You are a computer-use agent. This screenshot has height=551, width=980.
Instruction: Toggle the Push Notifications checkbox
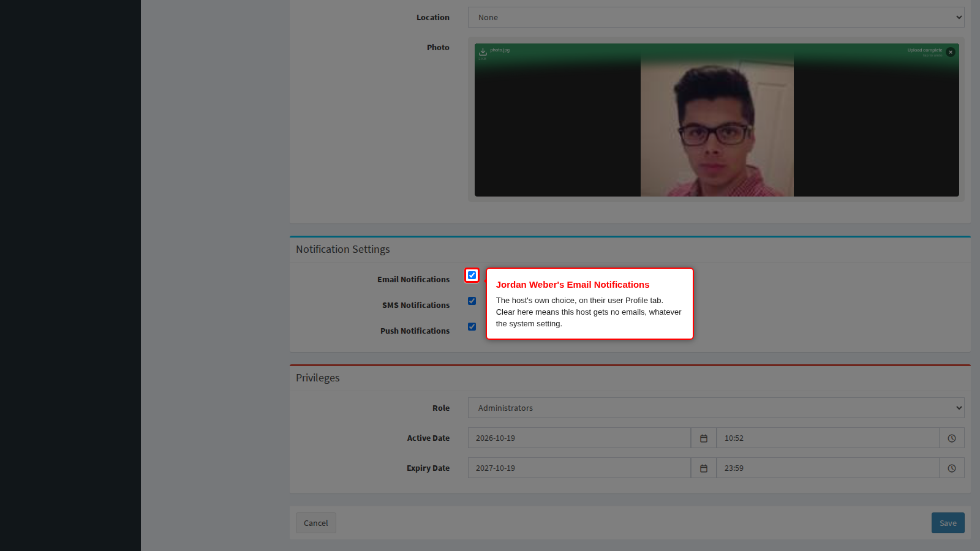pyautogui.click(x=472, y=327)
